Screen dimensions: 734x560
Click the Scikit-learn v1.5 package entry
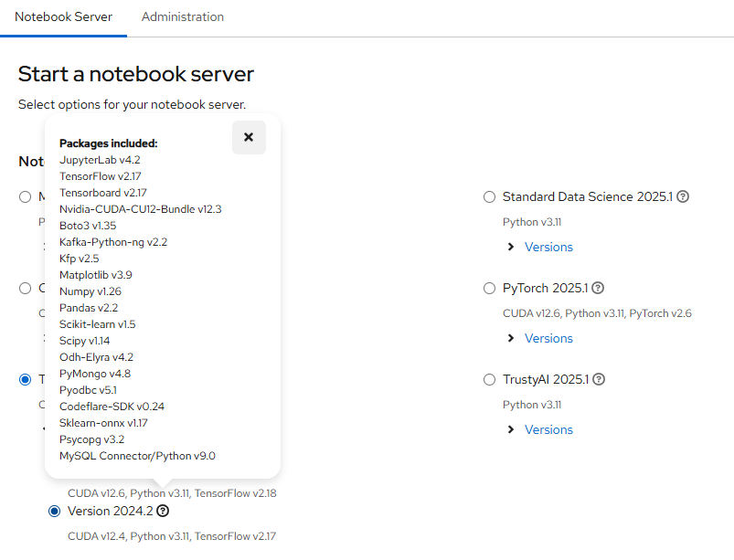pos(98,324)
